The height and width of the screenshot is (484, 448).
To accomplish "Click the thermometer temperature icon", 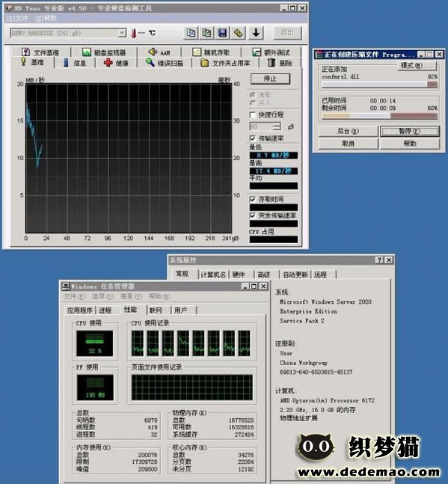I will [x=134, y=33].
